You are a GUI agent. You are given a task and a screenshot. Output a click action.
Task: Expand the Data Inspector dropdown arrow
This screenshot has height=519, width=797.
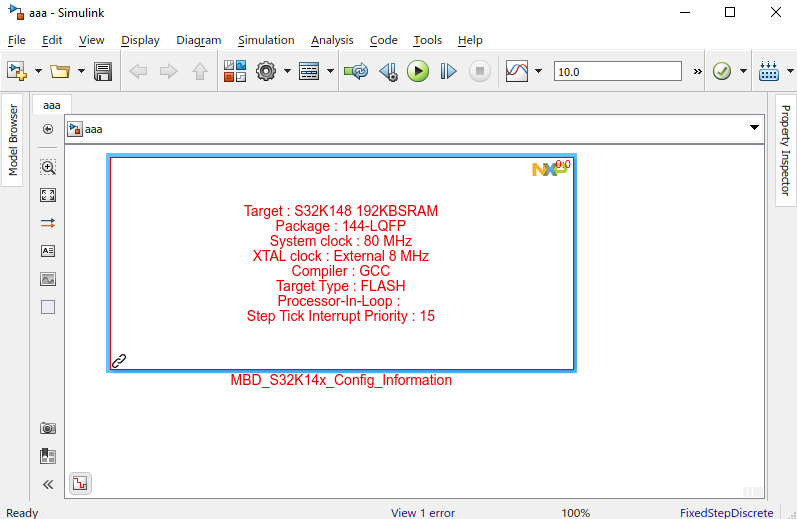(538, 71)
